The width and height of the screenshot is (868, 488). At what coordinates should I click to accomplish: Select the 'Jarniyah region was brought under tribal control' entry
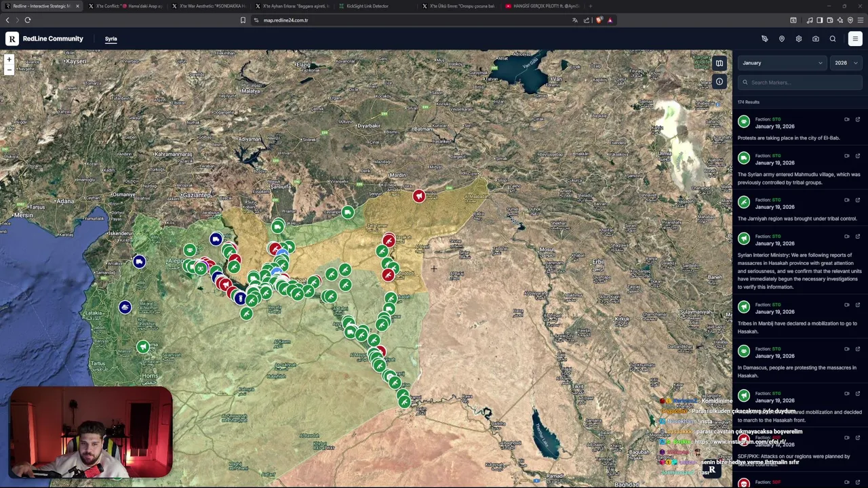[x=800, y=209]
